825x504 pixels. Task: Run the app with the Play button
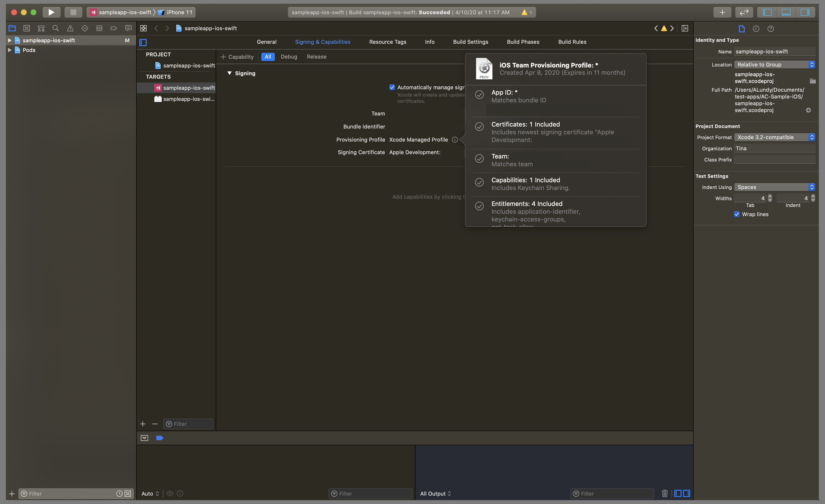(x=51, y=12)
